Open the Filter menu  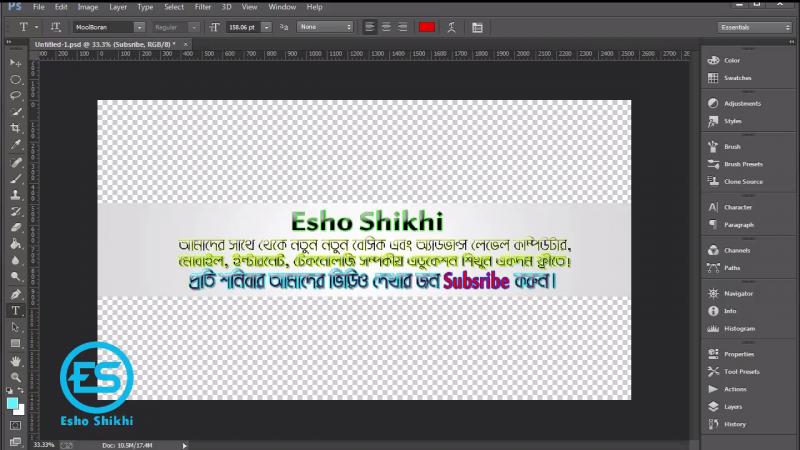(x=203, y=7)
